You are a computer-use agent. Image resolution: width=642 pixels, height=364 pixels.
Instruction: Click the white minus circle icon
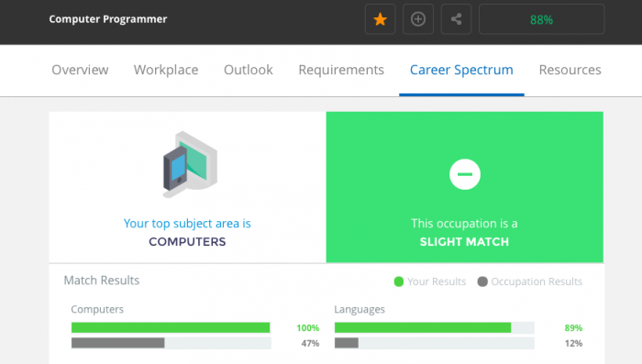(465, 174)
